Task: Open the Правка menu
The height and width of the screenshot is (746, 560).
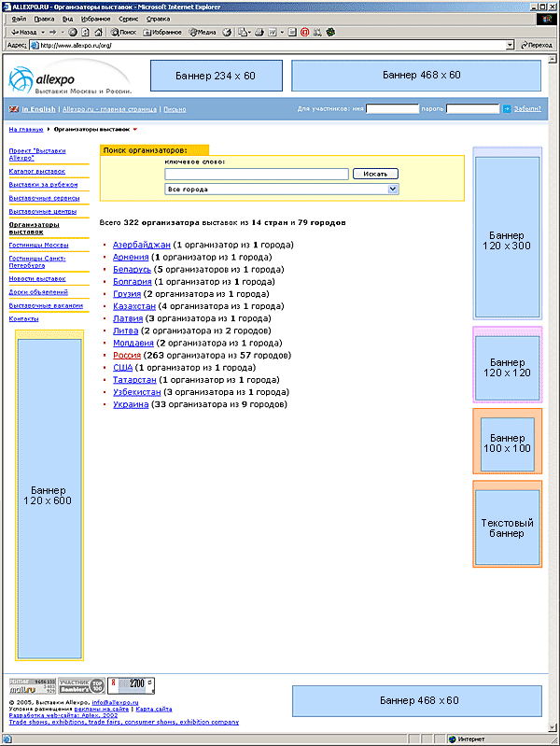Action: 44,19
